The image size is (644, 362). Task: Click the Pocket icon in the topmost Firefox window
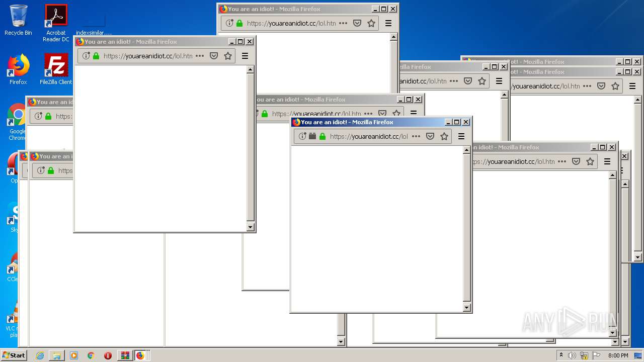pyautogui.click(x=357, y=23)
